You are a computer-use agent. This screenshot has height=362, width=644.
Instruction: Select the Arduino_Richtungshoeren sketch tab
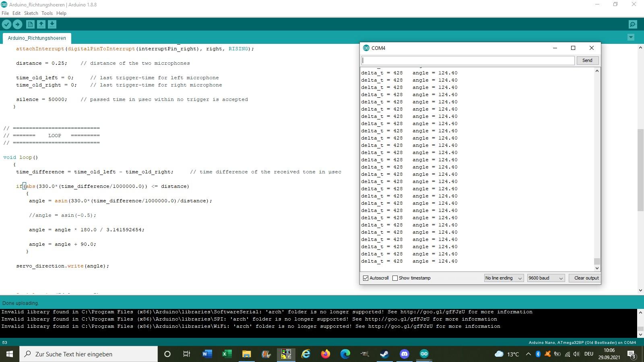(x=37, y=38)
